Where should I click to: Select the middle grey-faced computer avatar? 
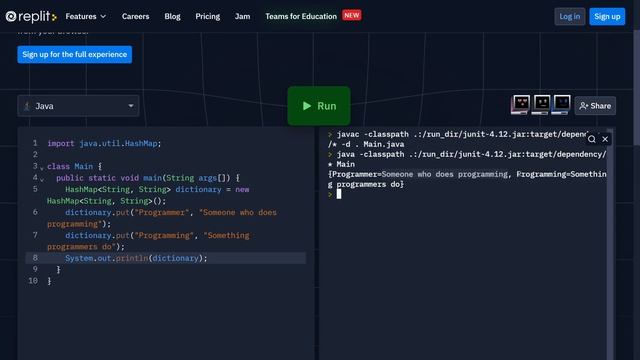point(541,104)
